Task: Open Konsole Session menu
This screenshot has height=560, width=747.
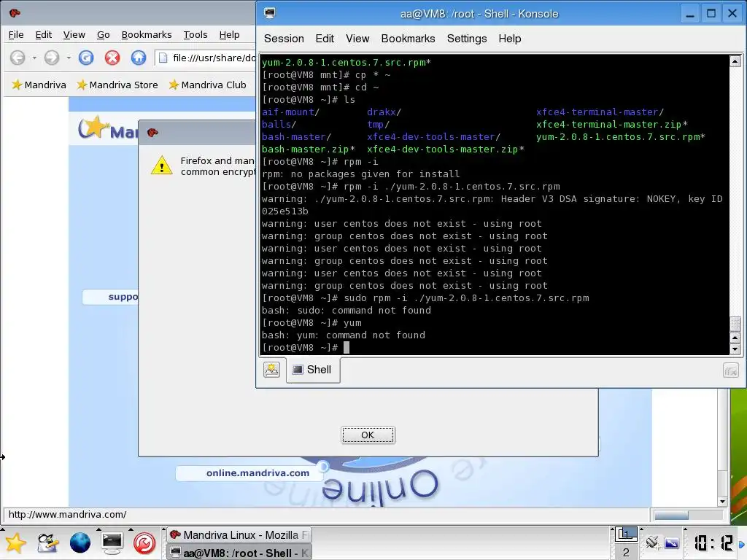Action: [284, 39]
